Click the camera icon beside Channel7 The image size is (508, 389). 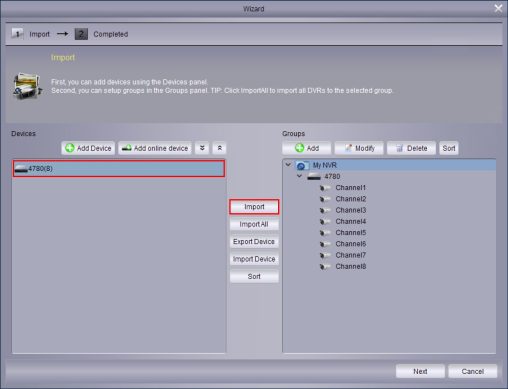[x=325, y=256]
